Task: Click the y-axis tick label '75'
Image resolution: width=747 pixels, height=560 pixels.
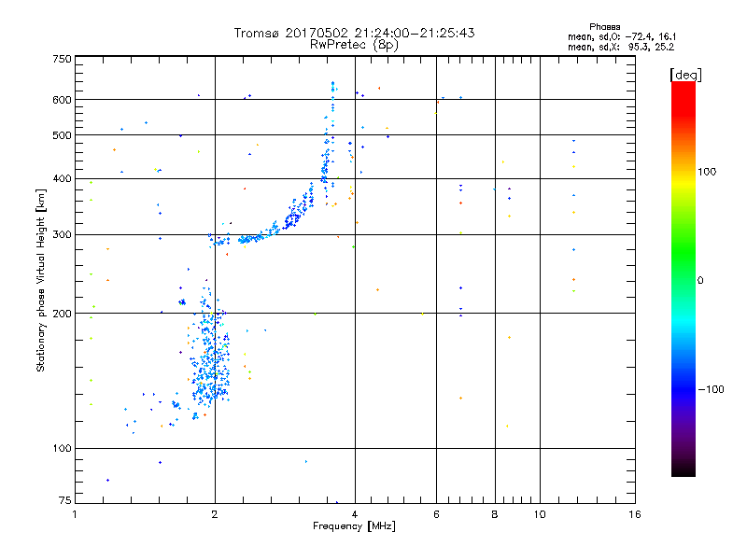Action: coord(65,500)
